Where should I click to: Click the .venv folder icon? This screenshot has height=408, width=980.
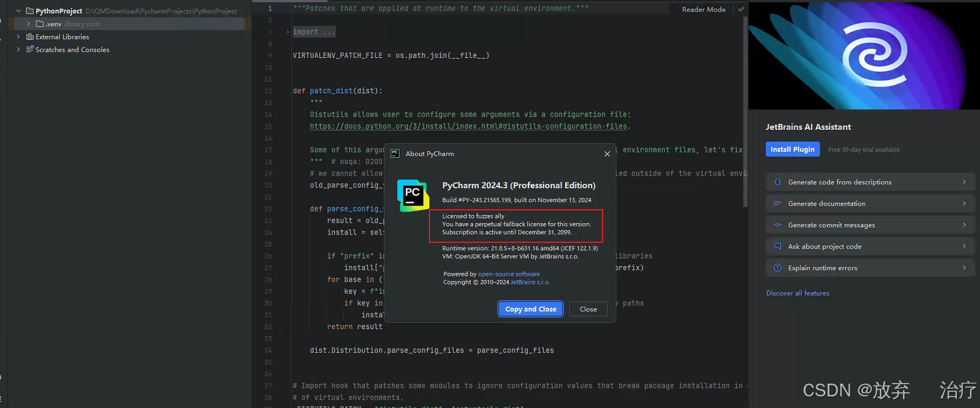pos(40,24)
